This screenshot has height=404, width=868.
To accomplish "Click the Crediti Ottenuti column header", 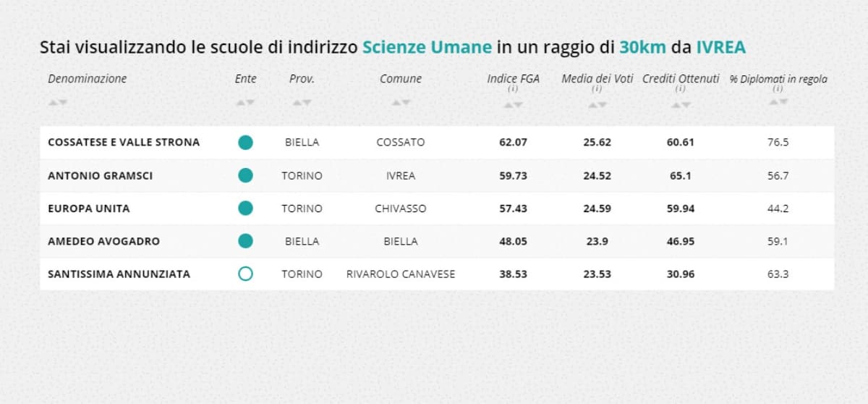I will pos(681,79).
